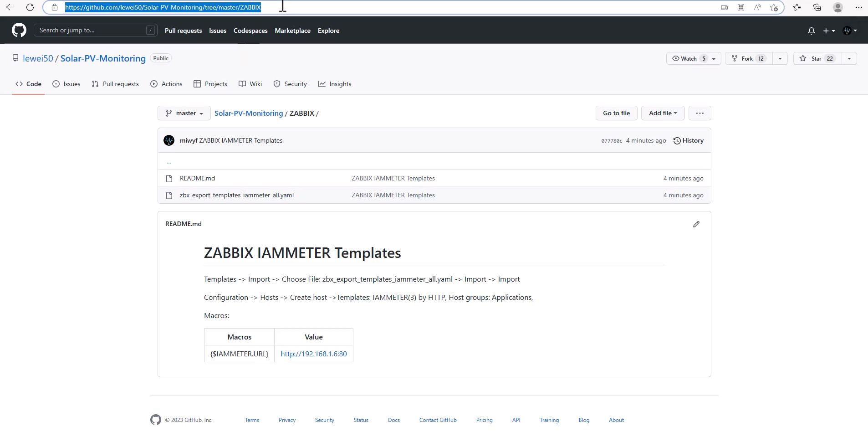The width and height of the screenshot is (868, 437).
Task: Open the three-dots more options button
Action: pos(700,113)
